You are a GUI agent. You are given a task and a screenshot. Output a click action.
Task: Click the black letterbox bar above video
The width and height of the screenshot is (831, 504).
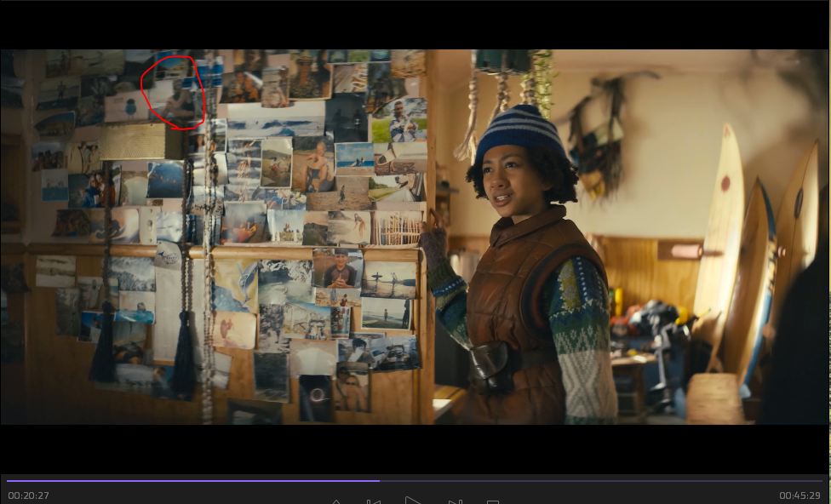pyautogui.click(x=415, y=24)
